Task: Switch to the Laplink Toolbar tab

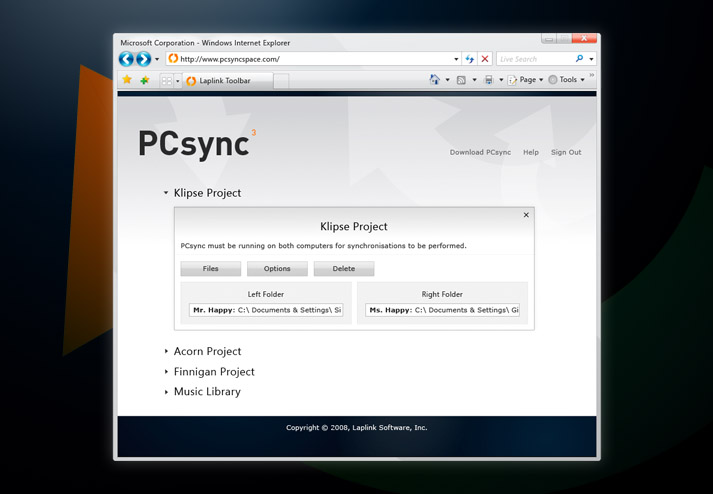Action: 225,81
